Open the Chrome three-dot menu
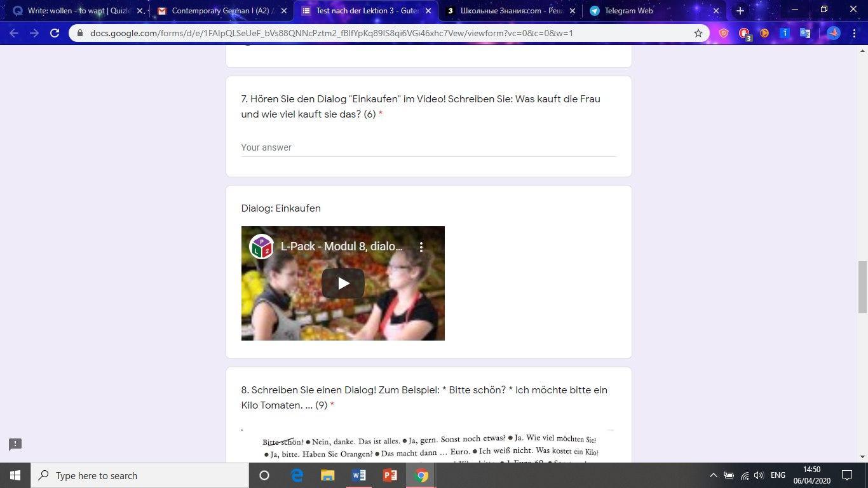This screenshot has height=488, width=868. tap(853, 33)
